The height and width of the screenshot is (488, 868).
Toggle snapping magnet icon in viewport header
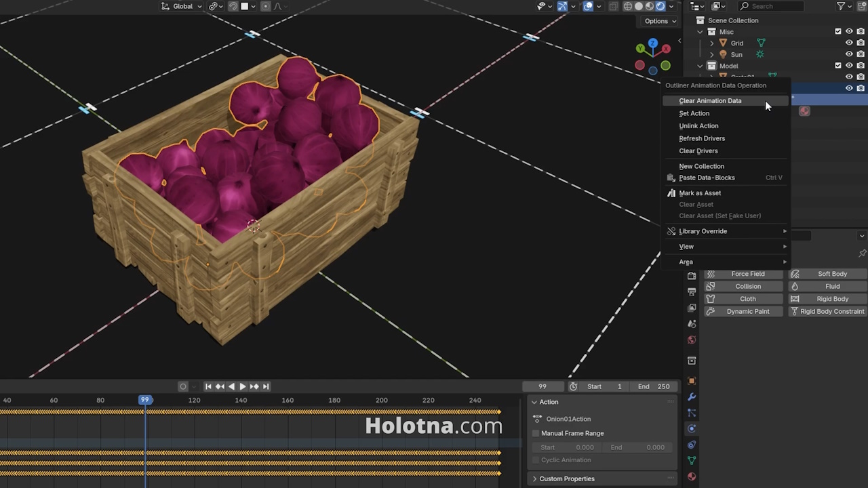point(233,6)
